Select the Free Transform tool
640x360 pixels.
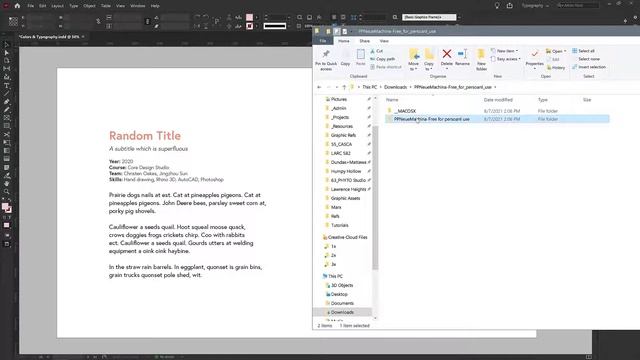pyautogui.click(x=7, y=143)
